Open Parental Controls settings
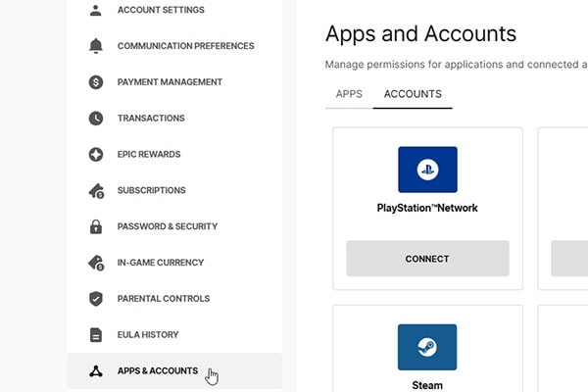The image size is (588, 392). [164, 299]
